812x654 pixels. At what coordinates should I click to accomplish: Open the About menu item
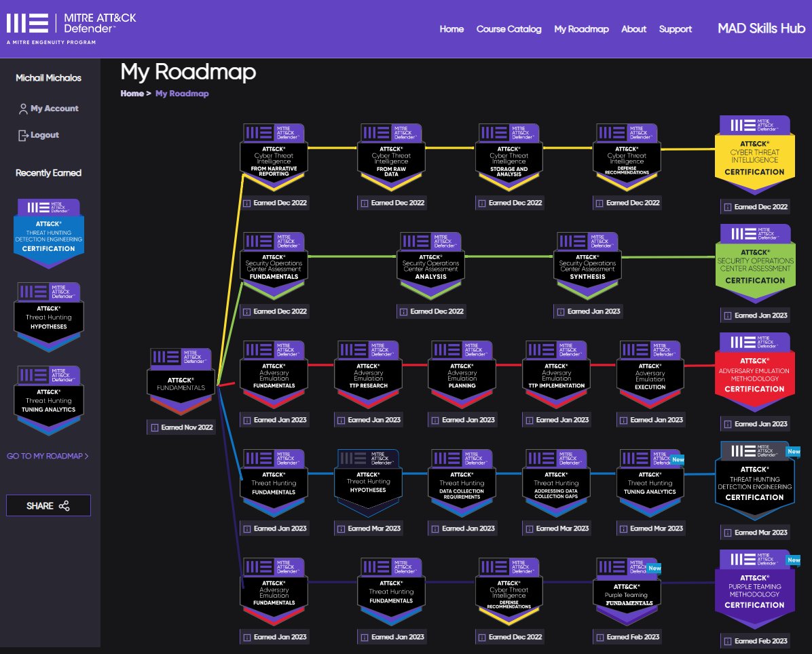(x=633, y=29)
